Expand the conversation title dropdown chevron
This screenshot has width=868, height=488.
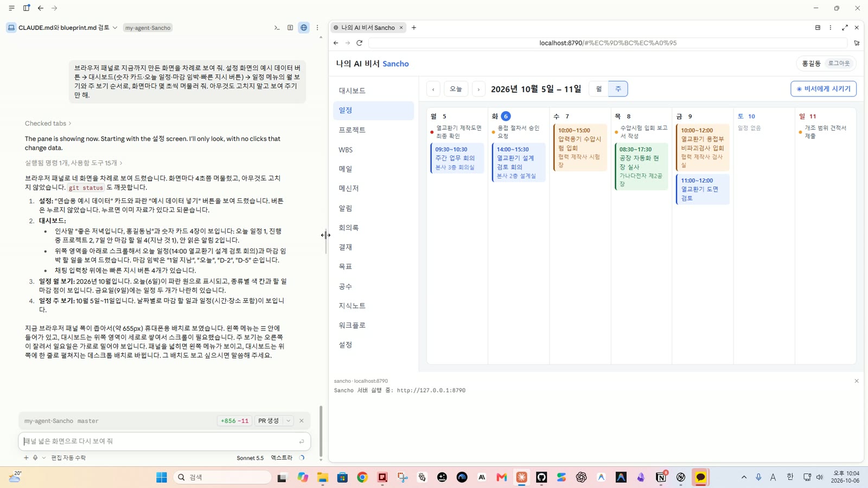pos(115,28)
